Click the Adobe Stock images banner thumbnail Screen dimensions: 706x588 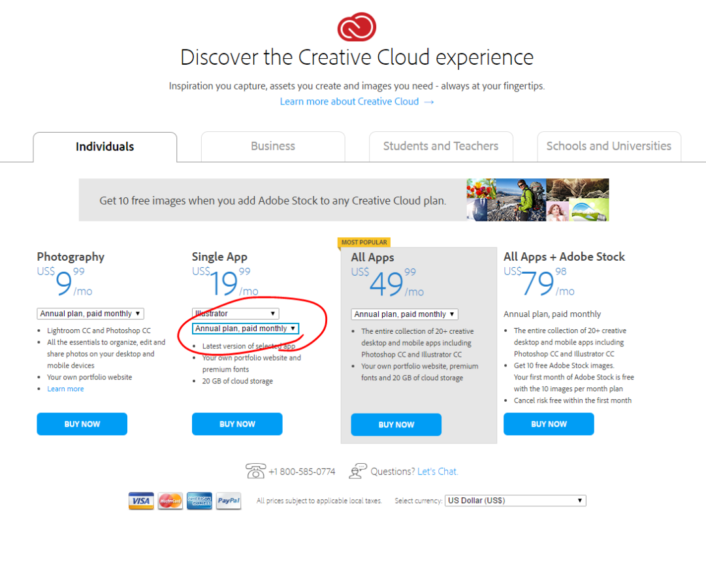click(x=537, y=199)
